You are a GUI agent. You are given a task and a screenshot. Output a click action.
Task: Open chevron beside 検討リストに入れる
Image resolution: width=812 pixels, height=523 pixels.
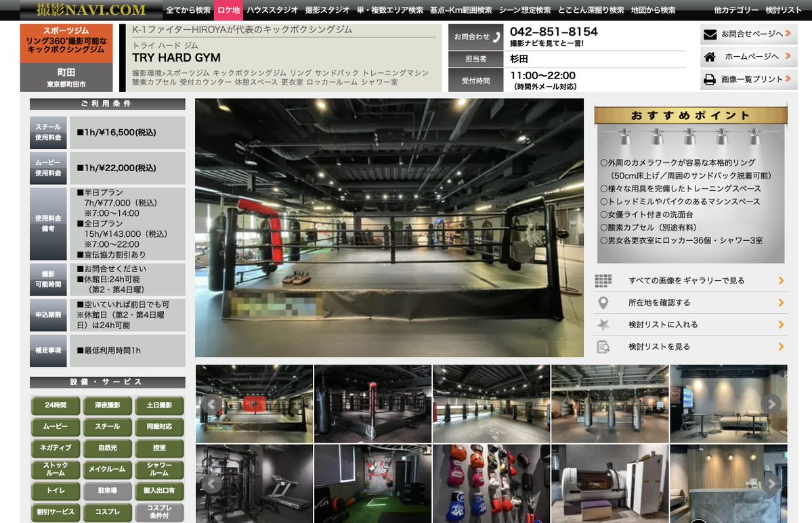[781, 325]
